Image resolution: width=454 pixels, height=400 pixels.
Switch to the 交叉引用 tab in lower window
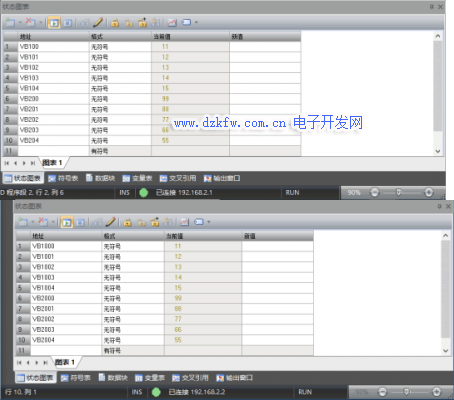click(190, 378)
